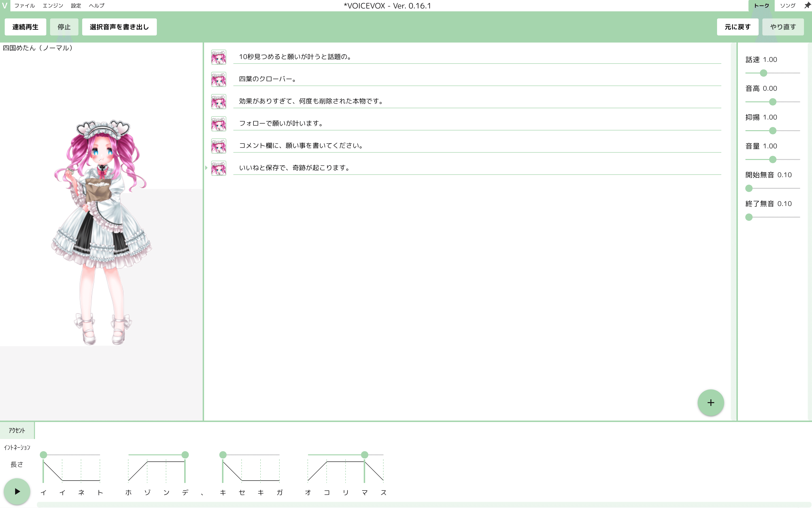
Task: Play the selected audio line
Action: click(x=17, y=491)
